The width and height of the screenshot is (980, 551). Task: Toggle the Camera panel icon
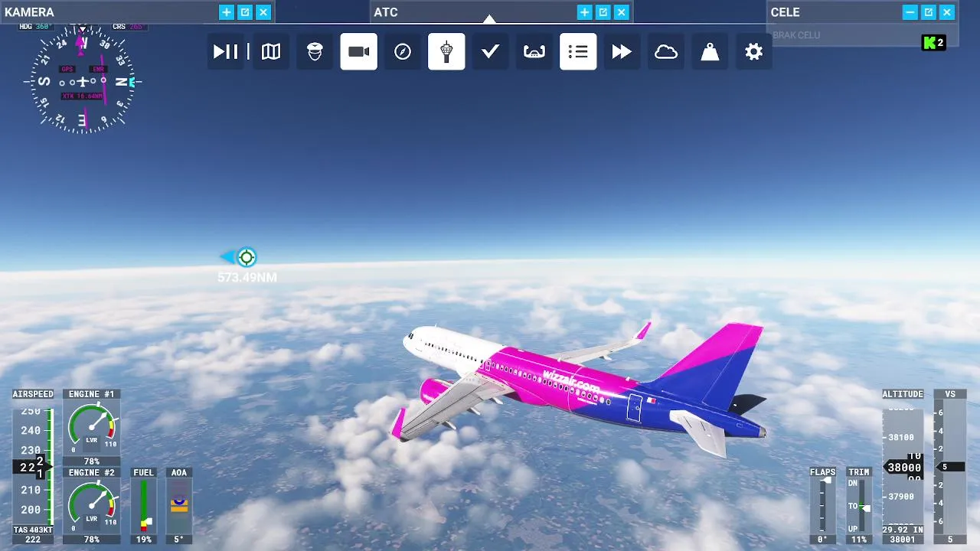point(359,51)
